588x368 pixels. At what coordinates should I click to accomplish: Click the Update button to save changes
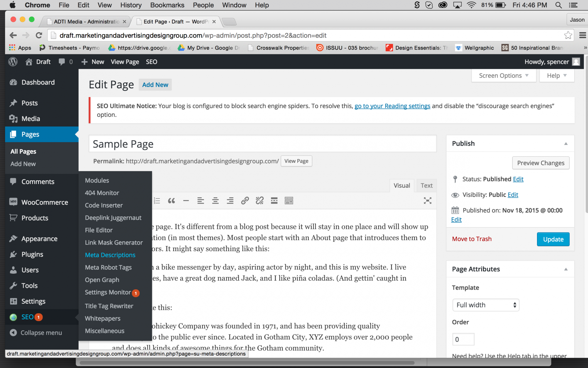[553, 239]
